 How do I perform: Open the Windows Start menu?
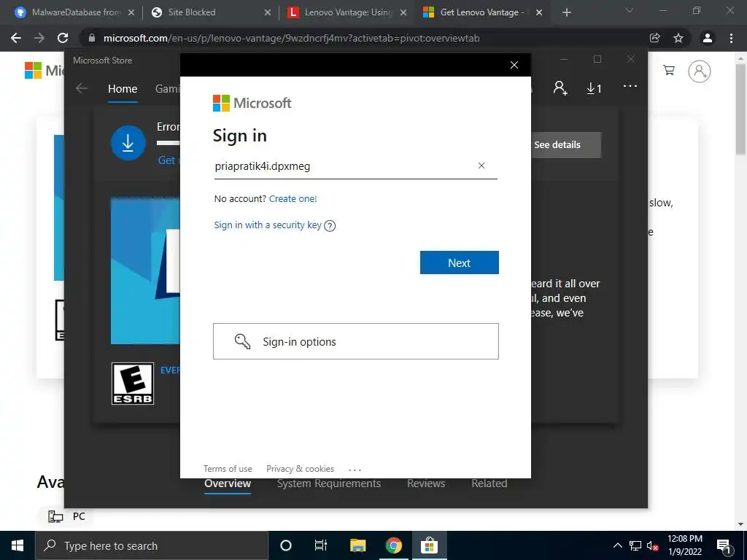pyautogui.click(x=18, y=545)
